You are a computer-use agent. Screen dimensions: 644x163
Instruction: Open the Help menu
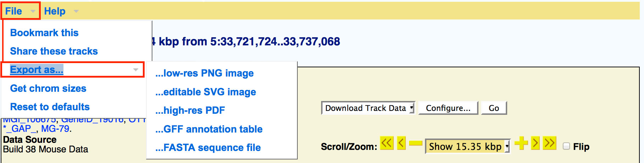pyautogui.click(x=55, y=11)
